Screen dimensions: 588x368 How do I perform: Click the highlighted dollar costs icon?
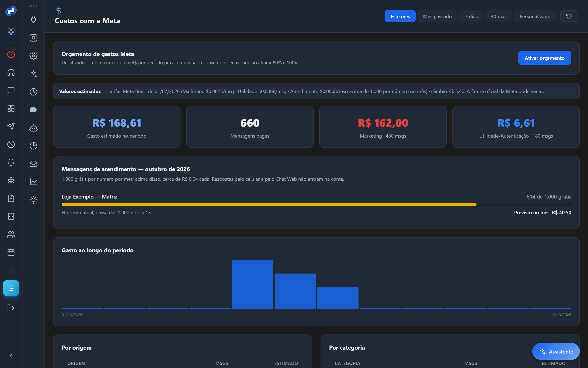[x=11, y=288]
